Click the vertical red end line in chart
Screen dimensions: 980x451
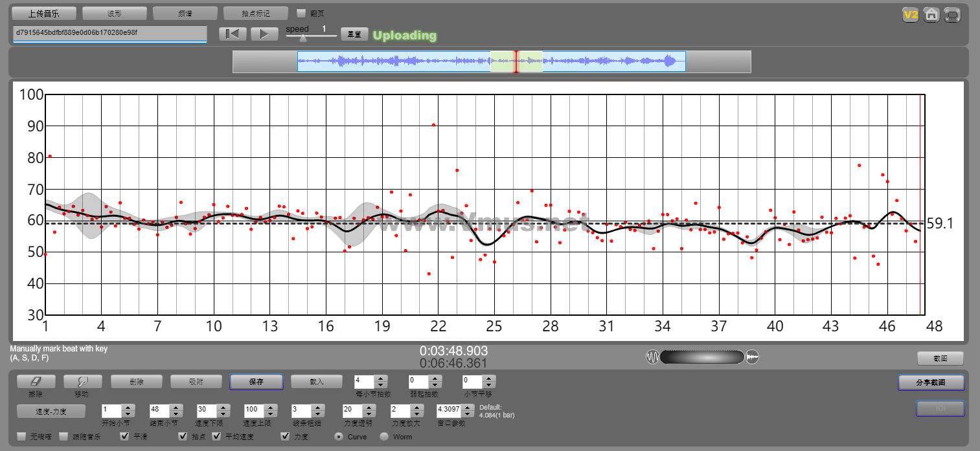pyautogui.click(x=920, y=204)
